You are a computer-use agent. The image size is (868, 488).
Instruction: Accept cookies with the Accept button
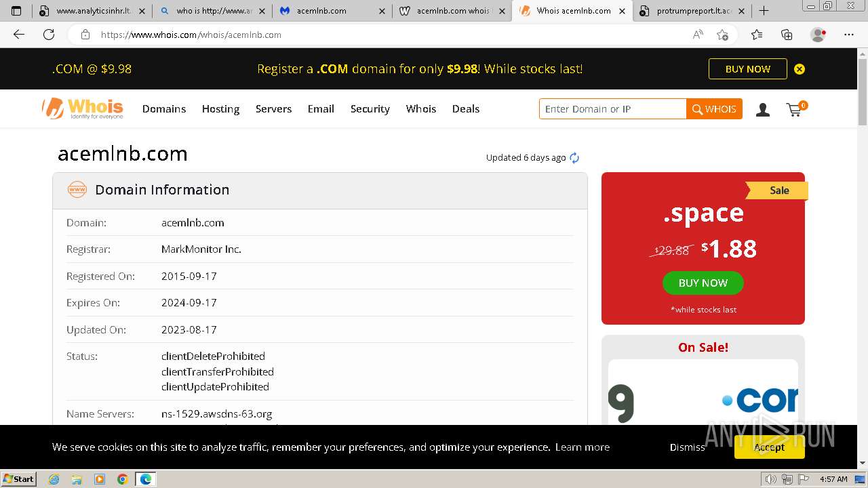click(x=770, y=447)
